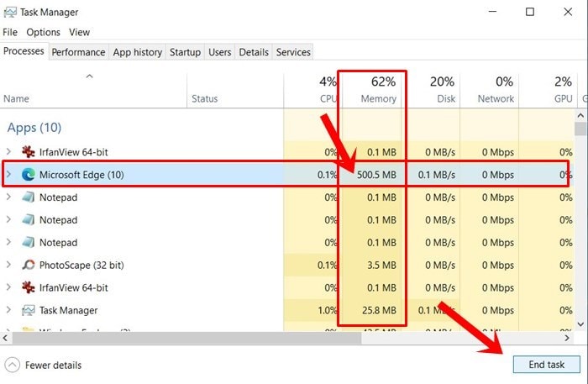Go to the Users tab
This screenshot has height=384, width=588.
tap(220, 52)
